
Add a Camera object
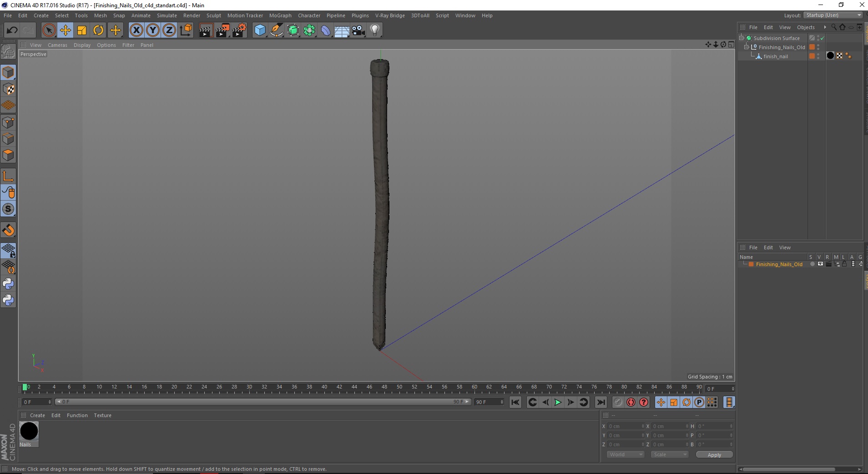click(x=358, y=30)
